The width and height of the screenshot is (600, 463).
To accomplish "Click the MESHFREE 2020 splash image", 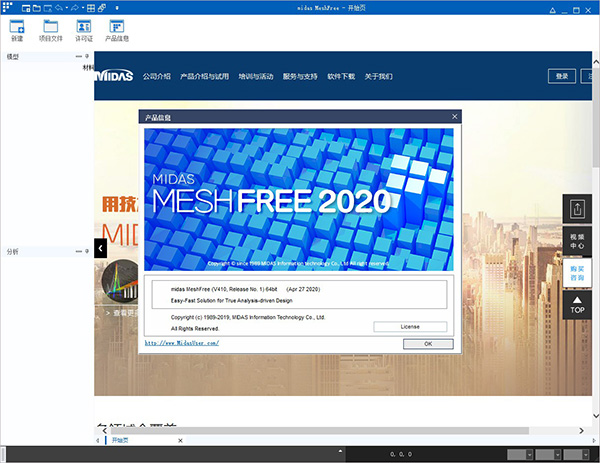I will tap(299, 199).
